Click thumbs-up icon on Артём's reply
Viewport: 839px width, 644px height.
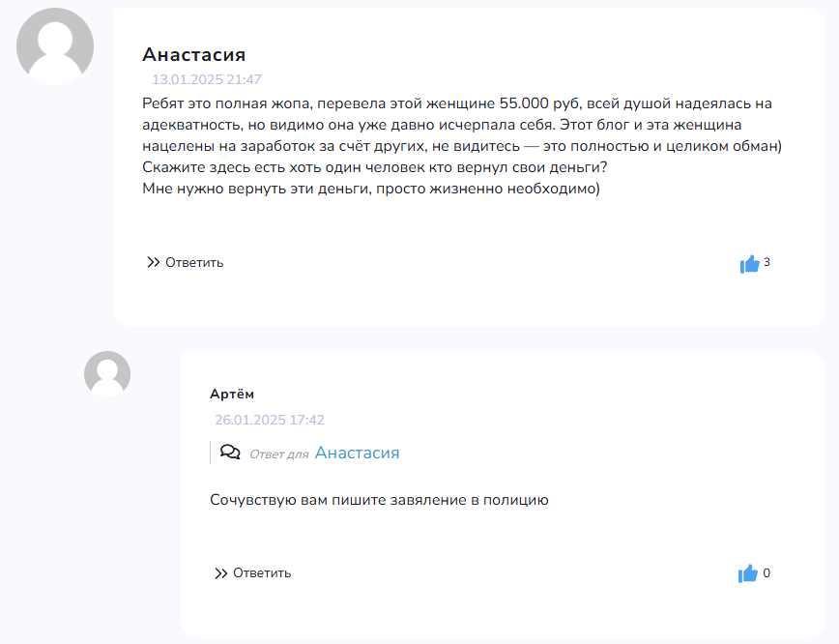point(747,573)
